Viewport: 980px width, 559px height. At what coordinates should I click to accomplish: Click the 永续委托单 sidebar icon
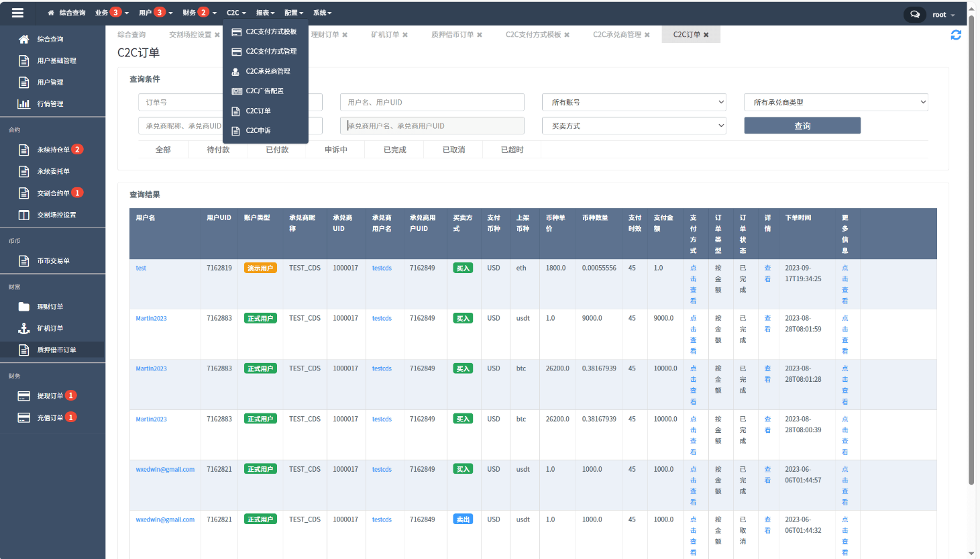click(23, 171)
